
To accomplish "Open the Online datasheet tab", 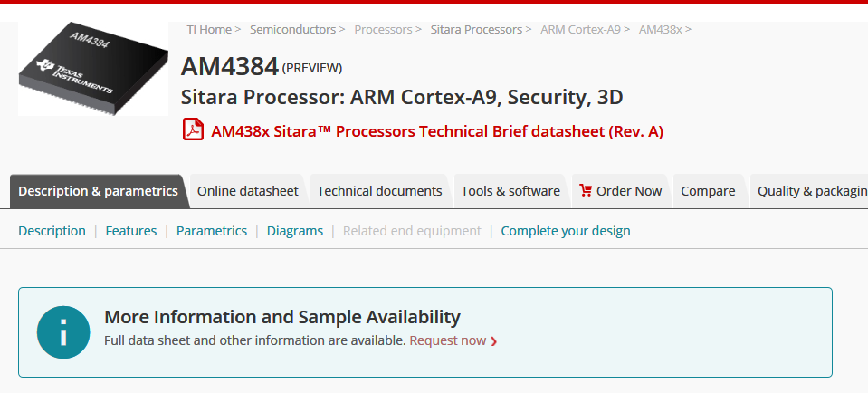I will coord(247,191).
